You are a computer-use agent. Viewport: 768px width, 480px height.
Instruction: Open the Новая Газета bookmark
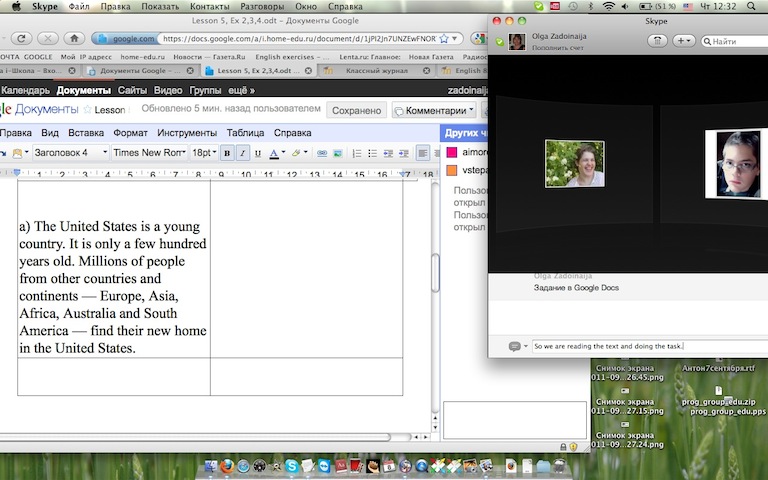tap(431, 57)
